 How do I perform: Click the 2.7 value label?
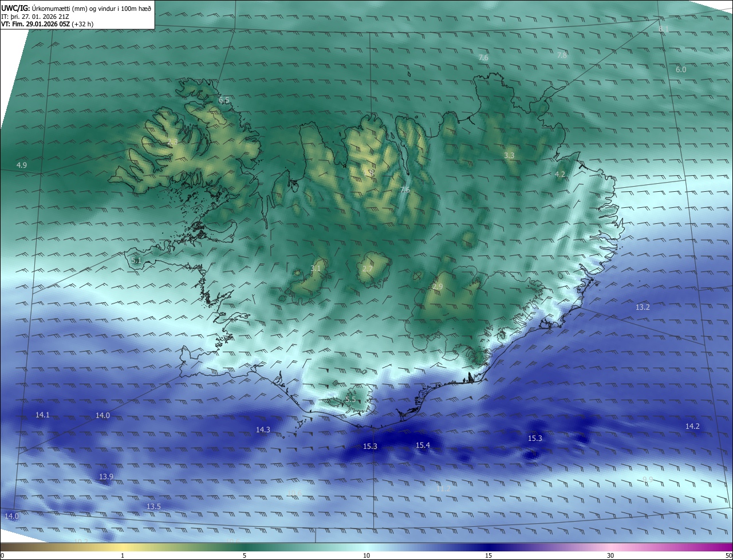367,269
